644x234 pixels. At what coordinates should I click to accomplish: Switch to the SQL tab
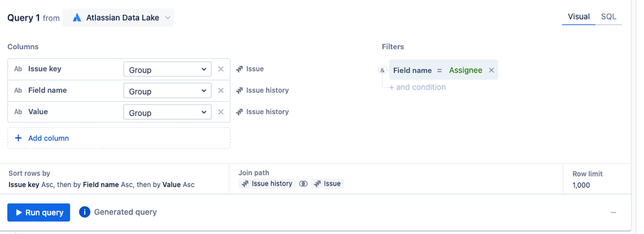coord(609,17)
